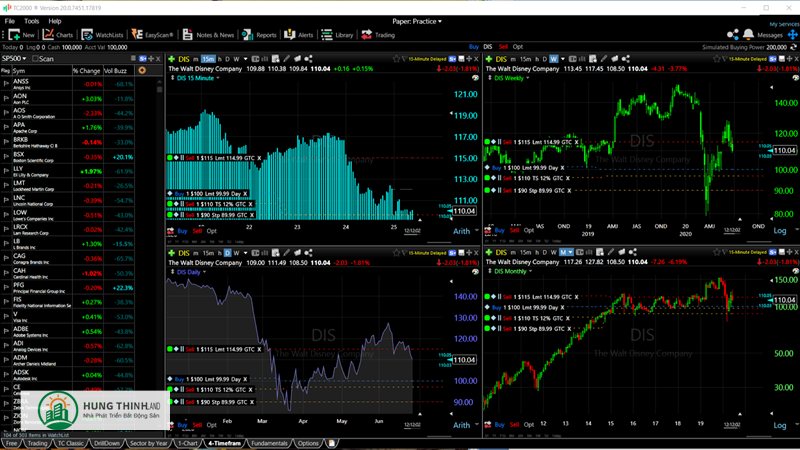Sort by % Change column header
The height and width of the screenshot is (450, 800).
tap(87, 70)
